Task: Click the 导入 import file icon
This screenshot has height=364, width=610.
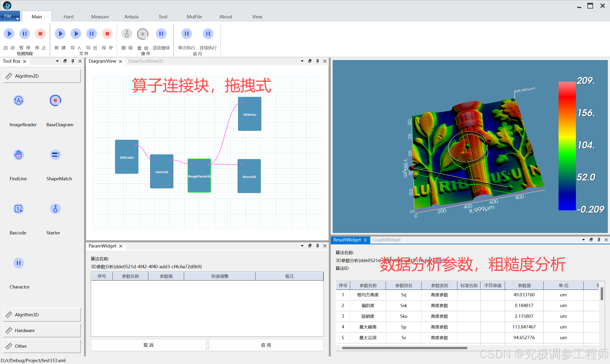Action: pyautogui.click(x=76, y=34)
